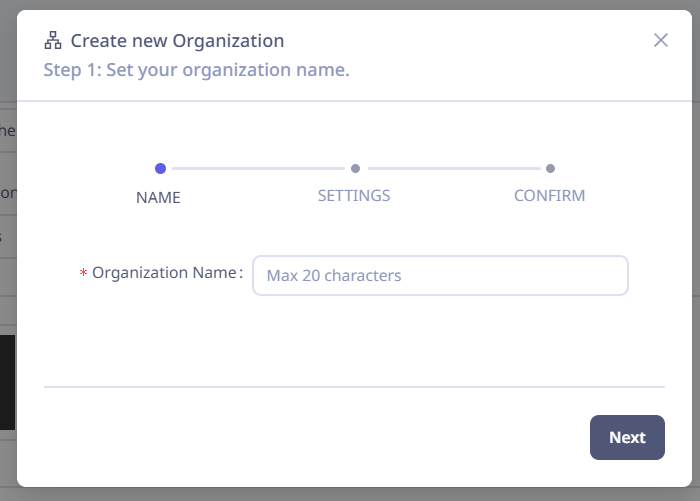Close the Create new Organization dialog
The image size is (700, 501).
tap(661, 40)
